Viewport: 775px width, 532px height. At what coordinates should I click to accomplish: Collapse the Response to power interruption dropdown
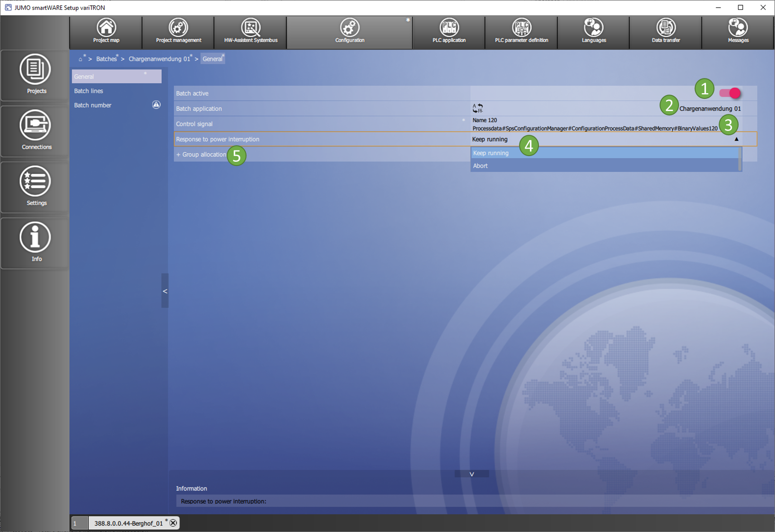coord(736,139)
